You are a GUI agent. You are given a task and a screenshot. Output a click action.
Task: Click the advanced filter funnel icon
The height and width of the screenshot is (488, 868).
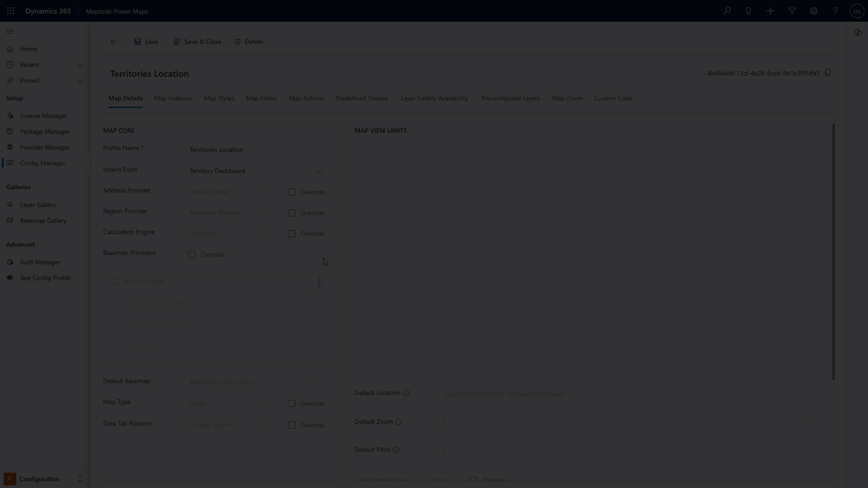coord(792,11)
